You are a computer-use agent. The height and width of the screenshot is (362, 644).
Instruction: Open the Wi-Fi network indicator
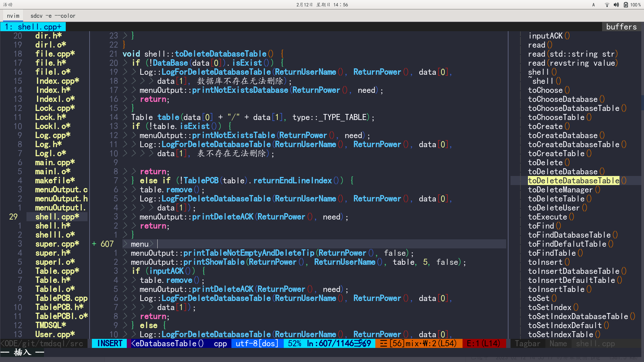[x=607, y=5]
